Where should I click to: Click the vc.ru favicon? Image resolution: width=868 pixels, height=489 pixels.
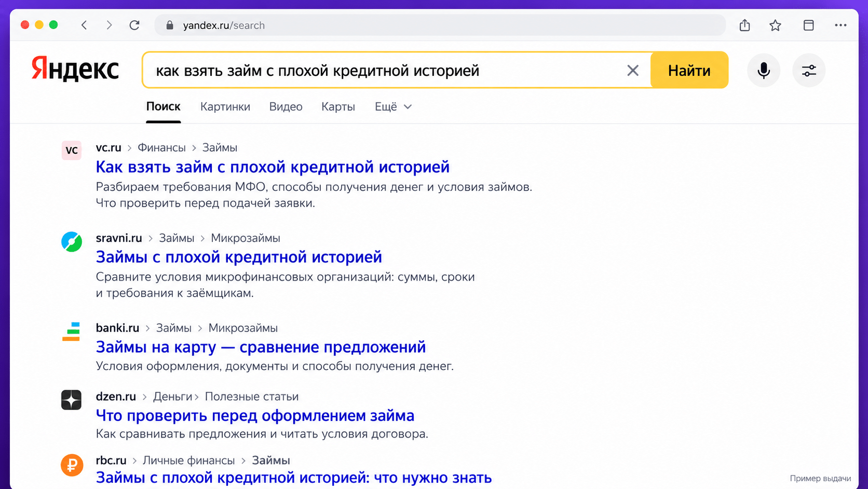click(72, 150)
